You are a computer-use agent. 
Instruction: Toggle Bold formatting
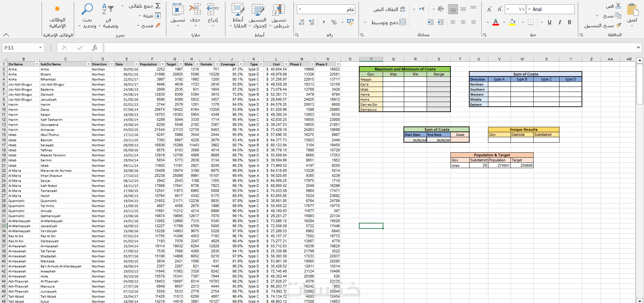[570, 22]
